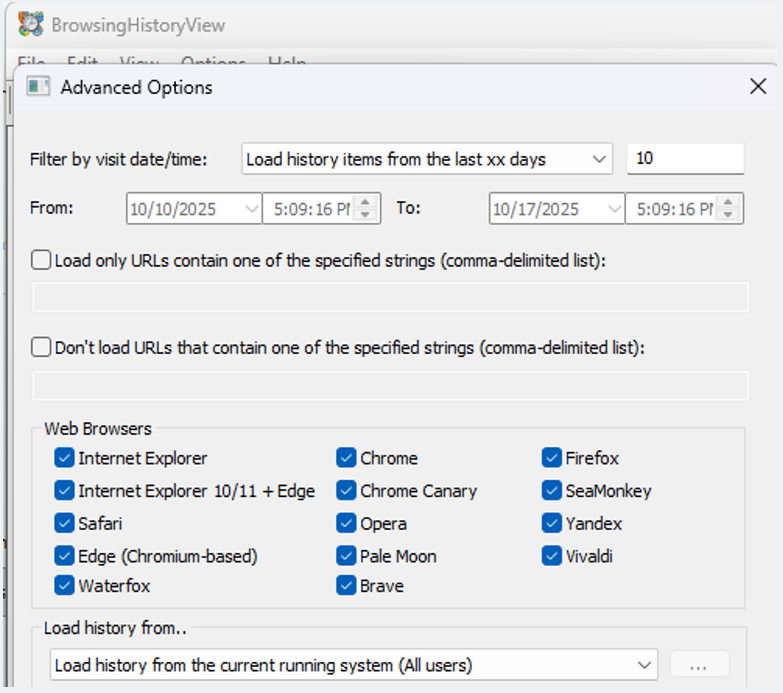The height and width of the screenshot is (693, 783).
Task: Click the To time spinner arrows
Action: click(729, 209)
